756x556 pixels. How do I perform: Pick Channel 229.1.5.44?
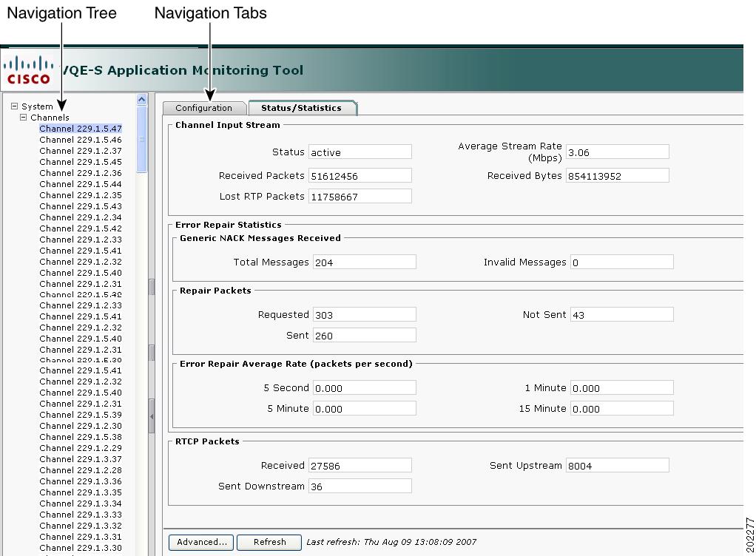click(81, 184)
